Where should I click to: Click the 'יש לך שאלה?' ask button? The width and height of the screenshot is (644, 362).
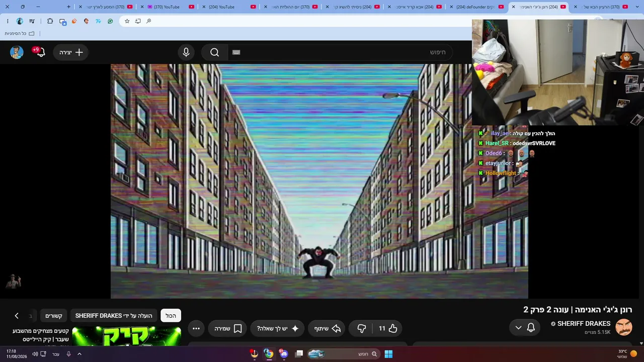[x=277, y=328]
